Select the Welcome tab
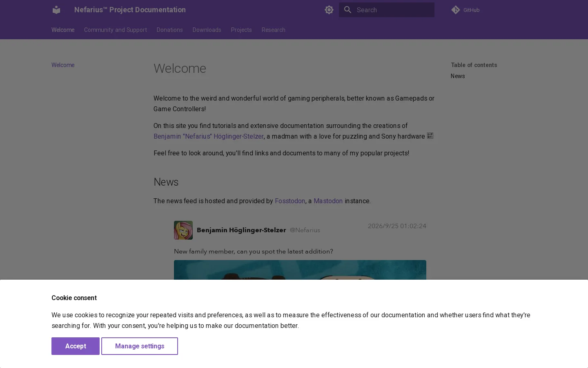 tap(63, 30)
